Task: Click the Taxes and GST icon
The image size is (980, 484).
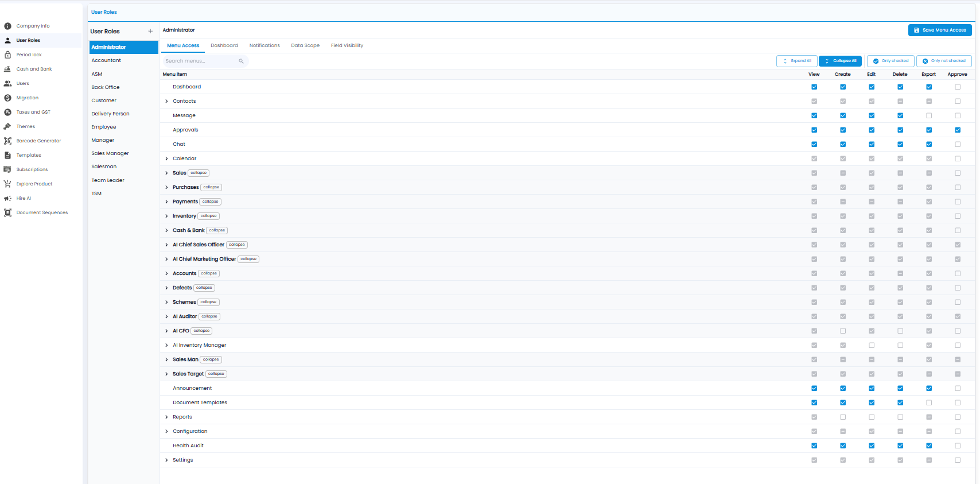Action: [x=7, y=112]
